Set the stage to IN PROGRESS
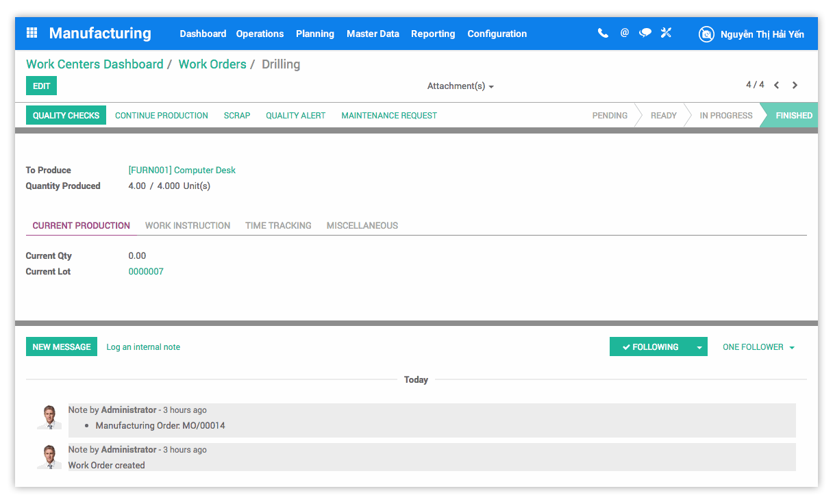 725,115
